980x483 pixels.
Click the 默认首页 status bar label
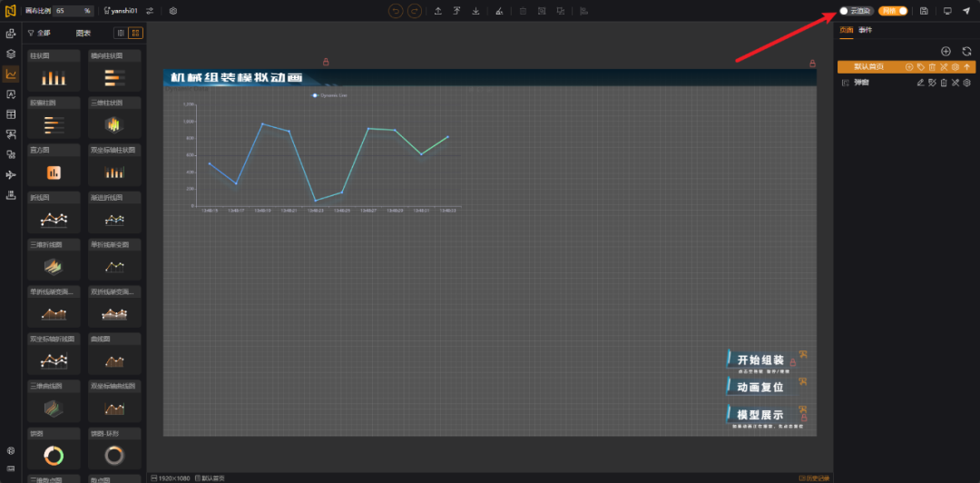210,478
